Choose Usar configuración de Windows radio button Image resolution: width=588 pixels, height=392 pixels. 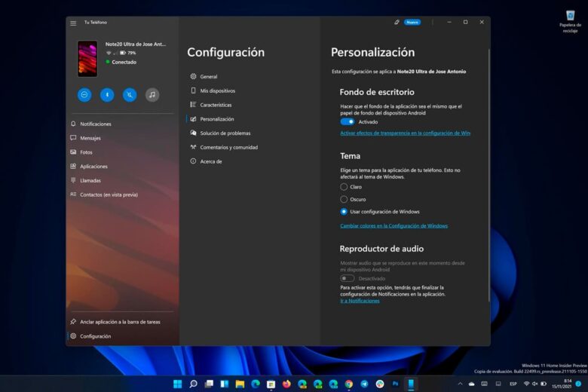click(344, 212)
